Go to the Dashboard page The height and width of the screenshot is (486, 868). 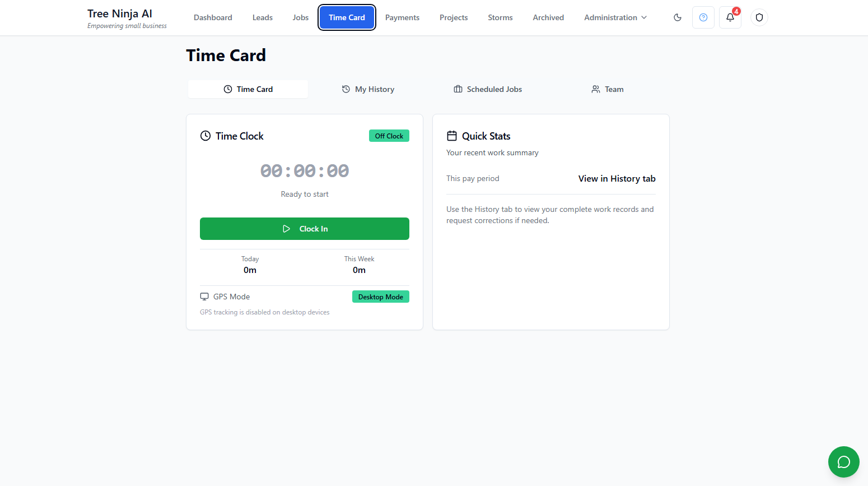pyautogui.click(x=213, y=17)
